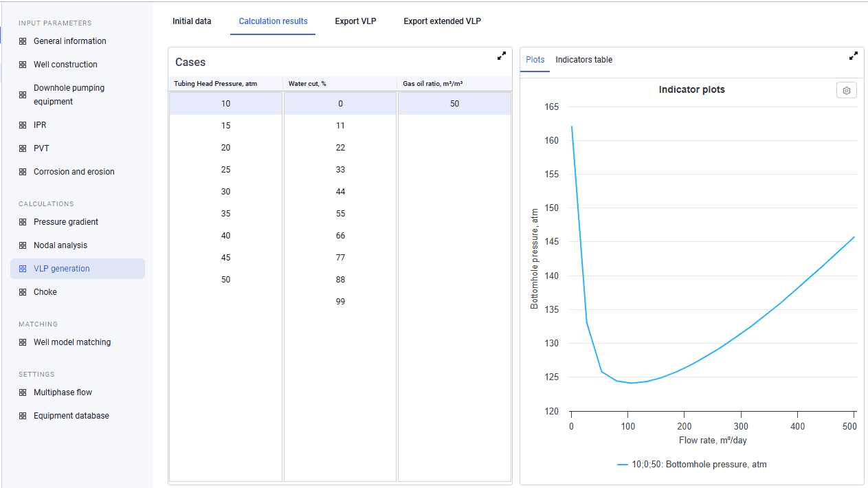This screenshot has height=488, width=868.
Task: Click the VLP generation sidebar icon
Action: click(x=23, y=269)
